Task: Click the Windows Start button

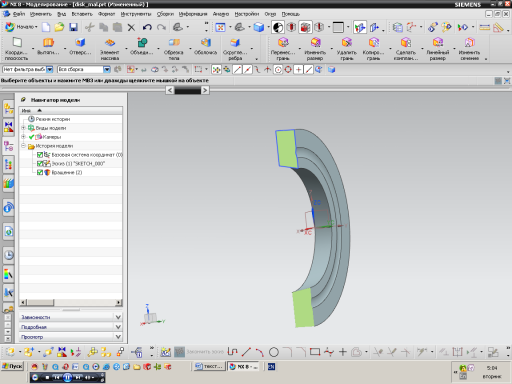Action: click(13, 366)
